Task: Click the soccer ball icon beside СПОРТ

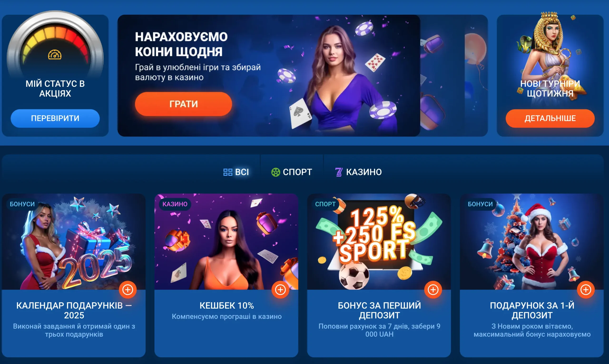Action: click(275, 172)
